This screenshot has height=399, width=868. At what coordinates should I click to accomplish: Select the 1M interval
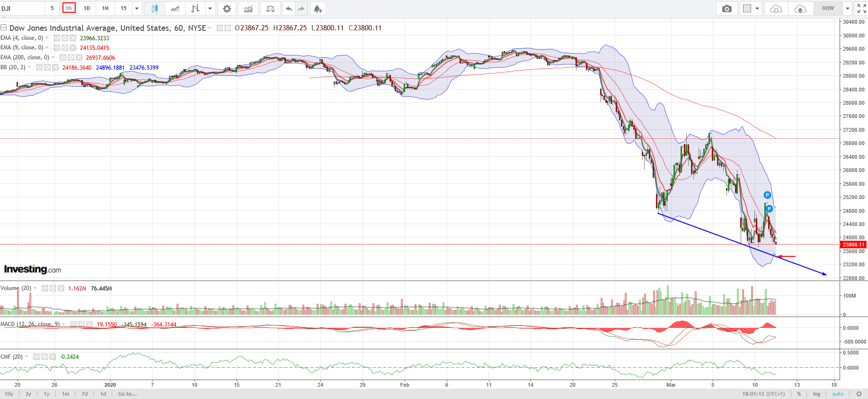coord(106,9)
